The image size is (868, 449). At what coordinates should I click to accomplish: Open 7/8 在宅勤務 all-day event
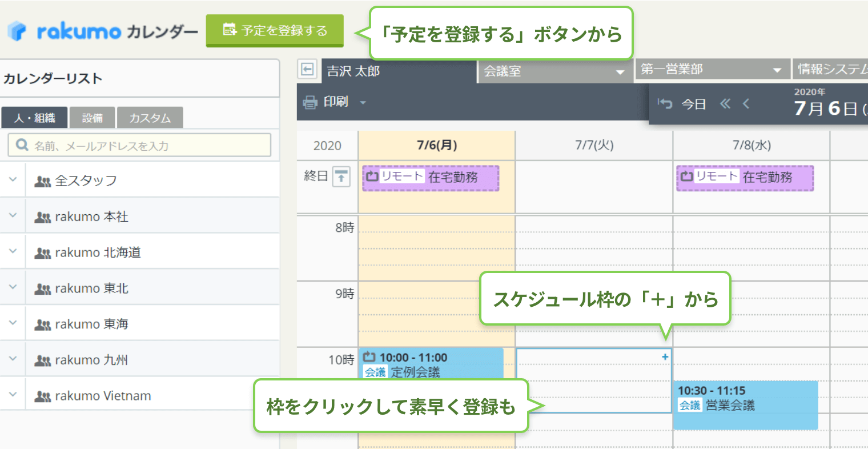(x=745, y=178)
